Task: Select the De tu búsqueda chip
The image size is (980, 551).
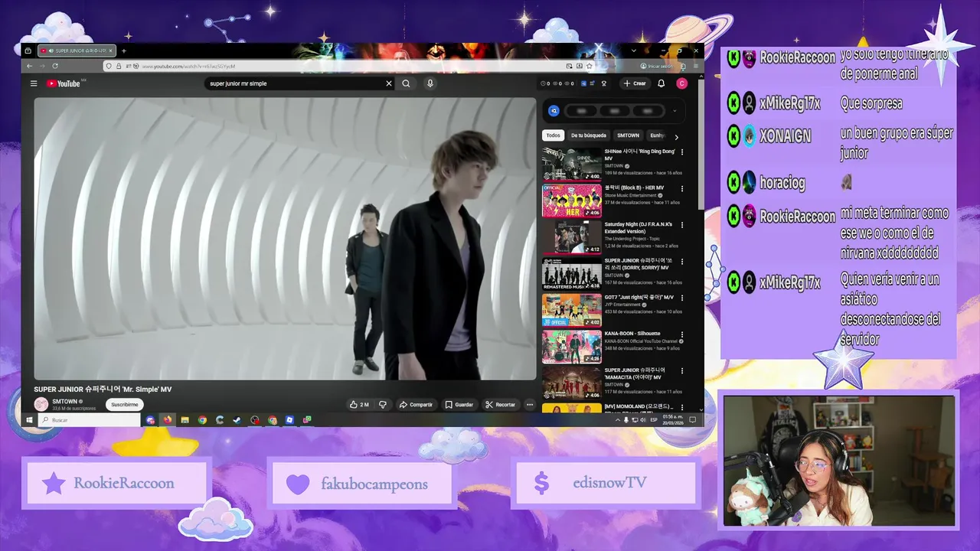Action: (588, 135)
